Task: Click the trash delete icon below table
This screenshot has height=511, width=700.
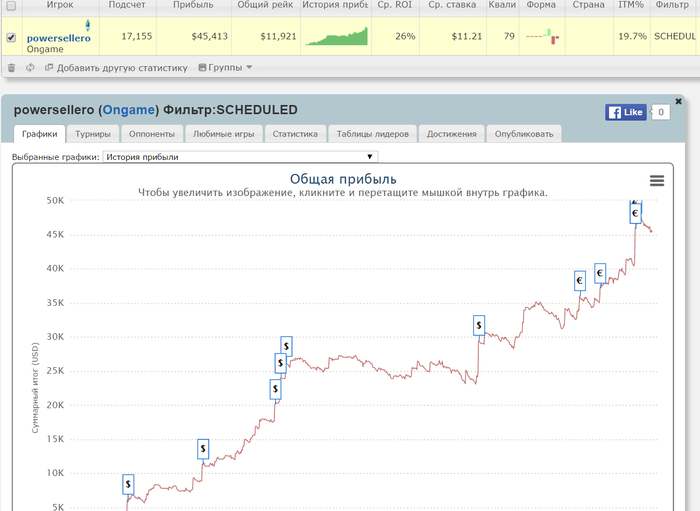Action: [x=12, y=68]
